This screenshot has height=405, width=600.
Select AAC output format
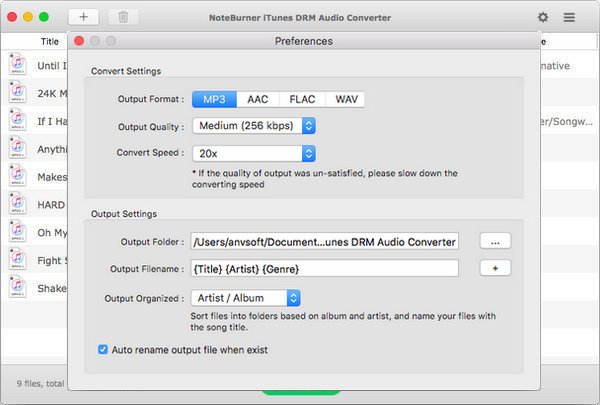click(258, 99)
